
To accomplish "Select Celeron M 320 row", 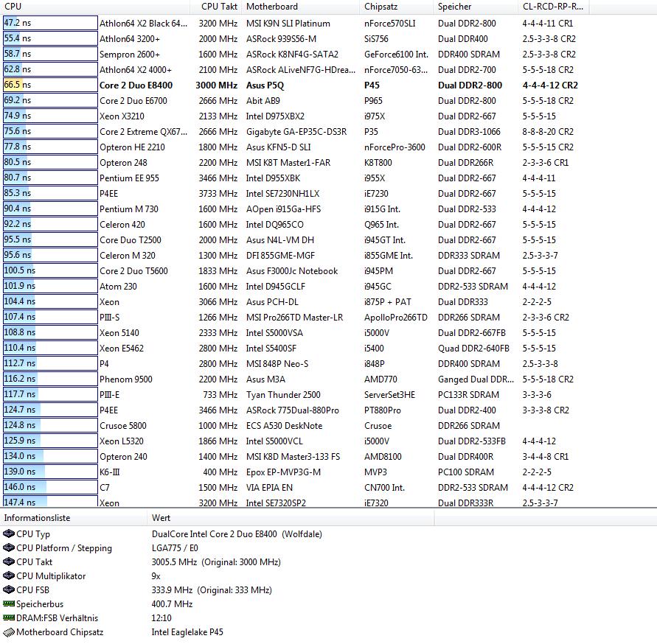I will [293, 256].
